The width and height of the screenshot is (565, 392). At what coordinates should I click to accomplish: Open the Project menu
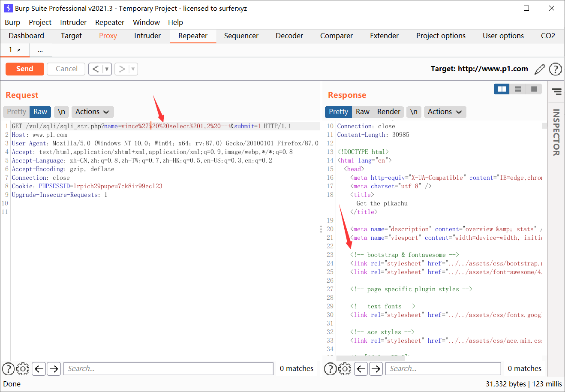(x=40, y=22)
